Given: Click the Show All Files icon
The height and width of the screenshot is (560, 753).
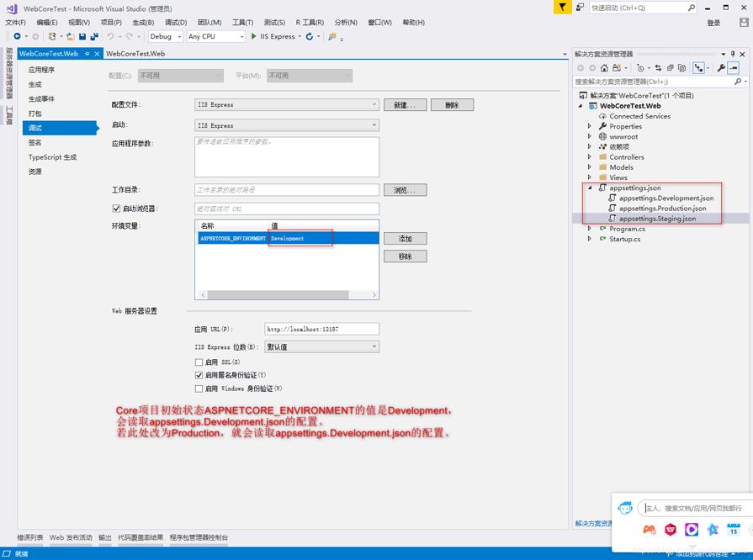Looking at the screenshot, I should click(697, 67).
